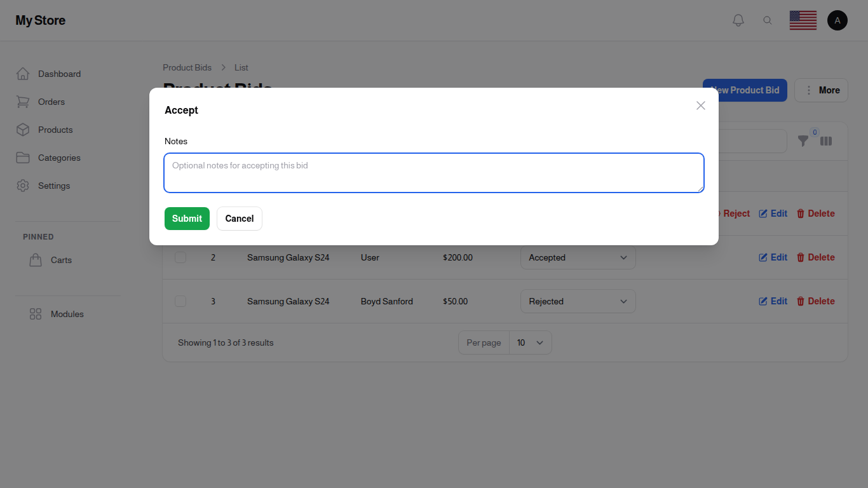Open the Settings gear icon

(23, 186)
